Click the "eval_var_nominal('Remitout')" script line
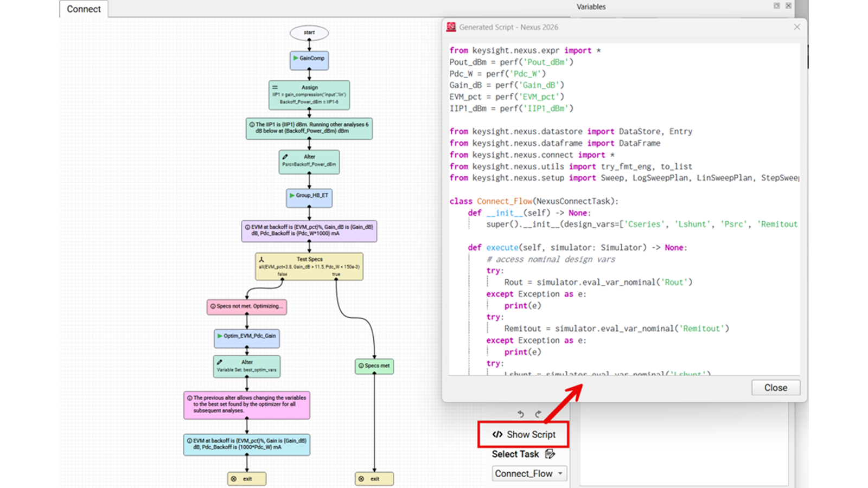 (617, 329)
